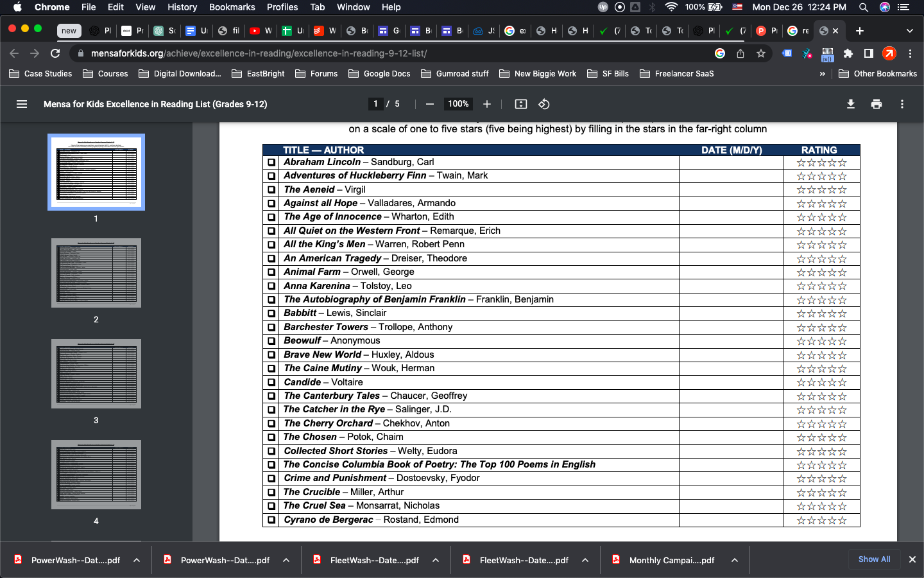924x578 pixels.
Task: Open the PDF sidebar menu icon
Action: tap(22, 104)
